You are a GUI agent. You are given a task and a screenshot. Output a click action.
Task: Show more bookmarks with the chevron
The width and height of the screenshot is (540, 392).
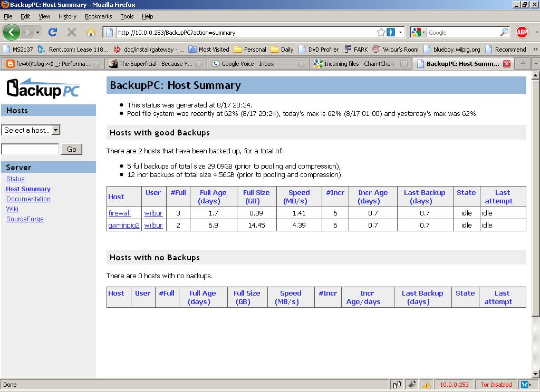[x=535, y=49]
